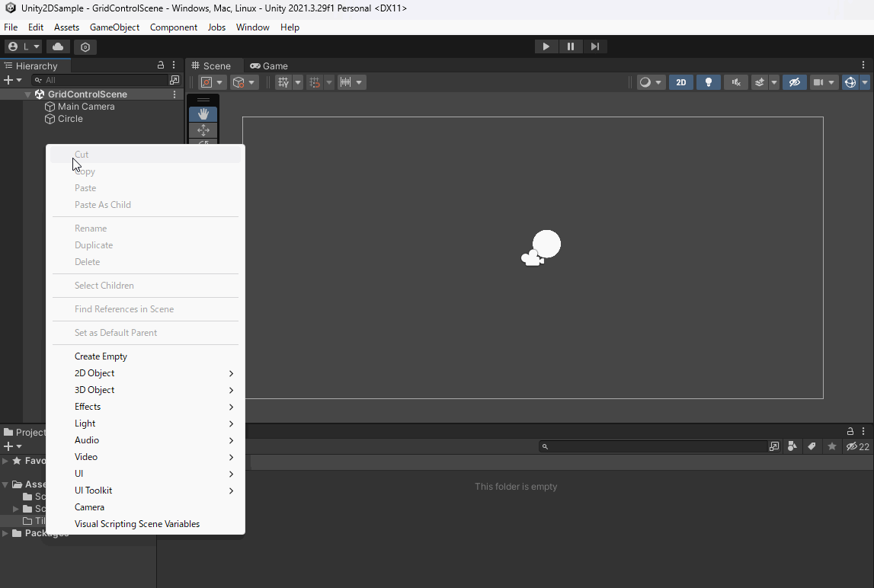Select the Move tool in the Scene tools overlay
Screen dimensions: 874x588
pos(203,130)
